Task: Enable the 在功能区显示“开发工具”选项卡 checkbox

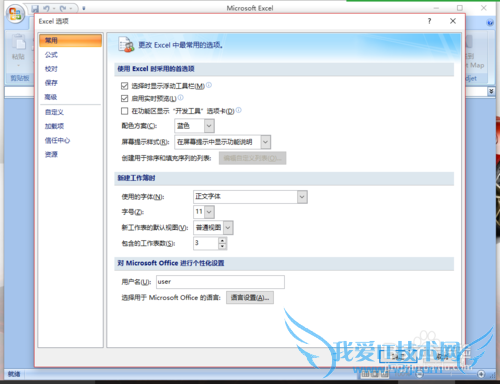Action: click(124, 111)
